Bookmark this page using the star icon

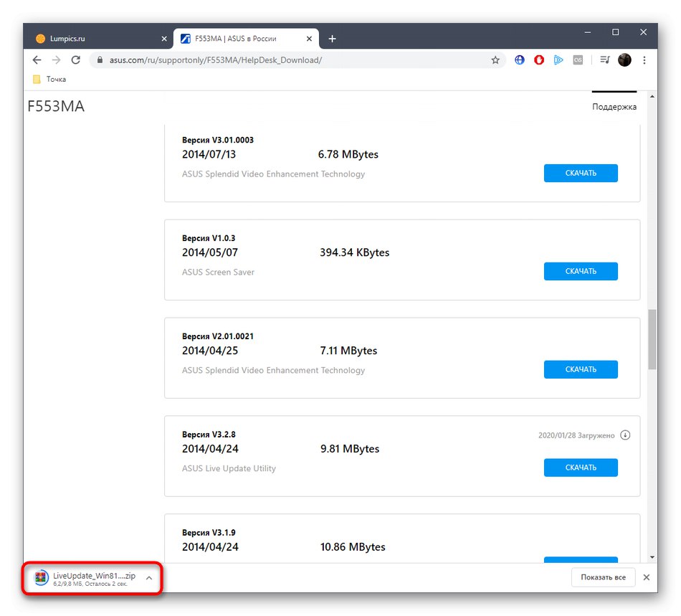(x=495, y=60)
